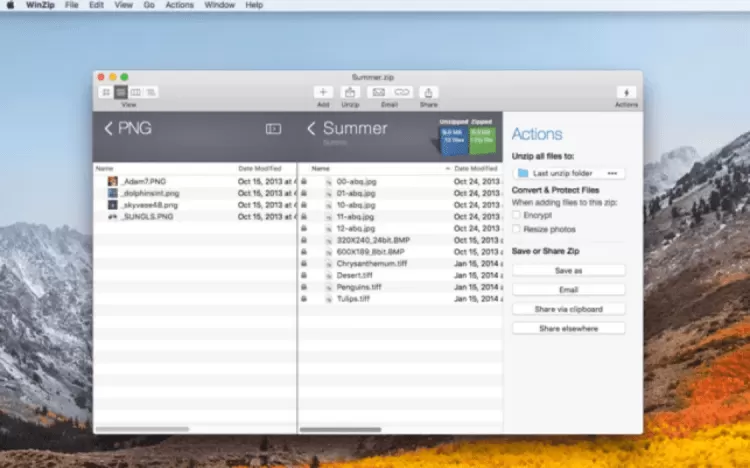
Task: Click the Share via clipboard button
Action: [568, 309]
